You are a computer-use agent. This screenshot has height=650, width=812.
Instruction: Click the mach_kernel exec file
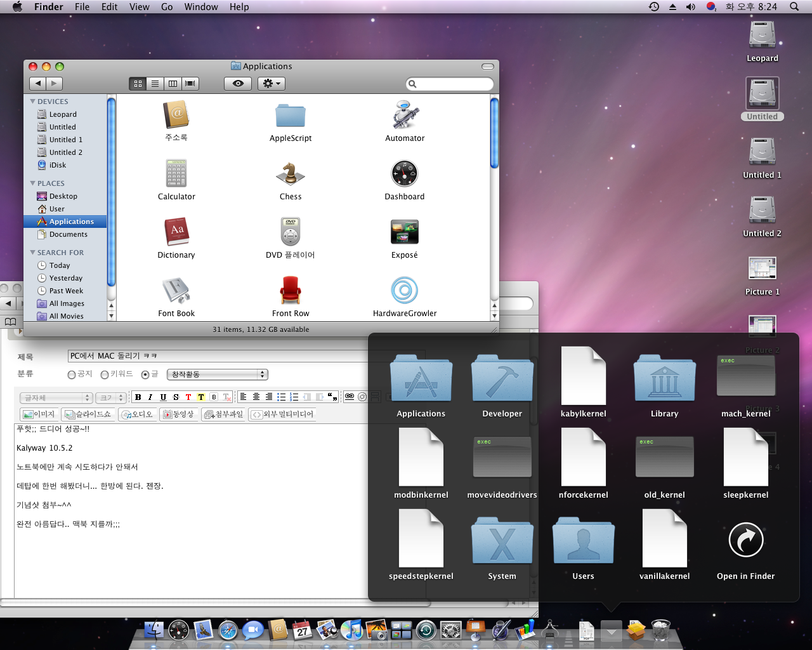pos(746,376)
